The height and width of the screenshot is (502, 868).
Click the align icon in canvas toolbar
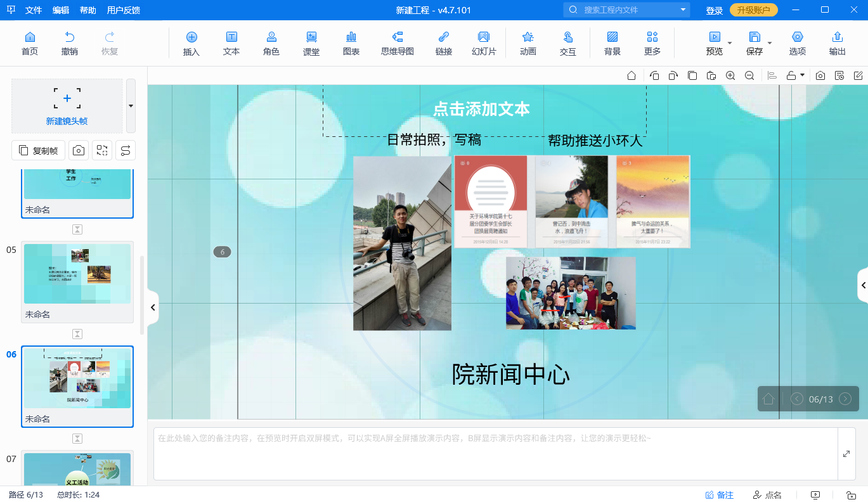click(772, 75)
